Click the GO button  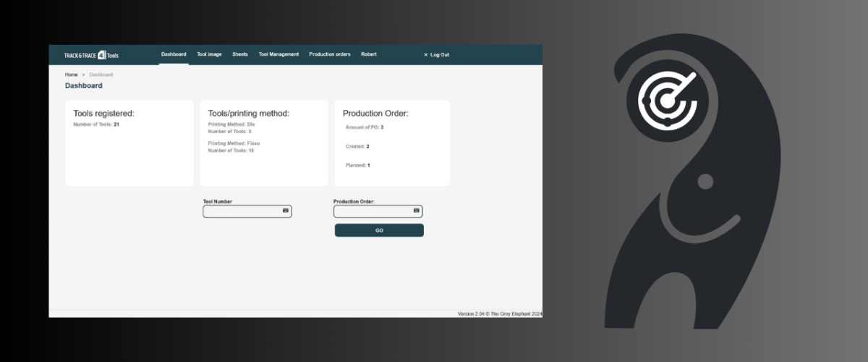[379, 230]
